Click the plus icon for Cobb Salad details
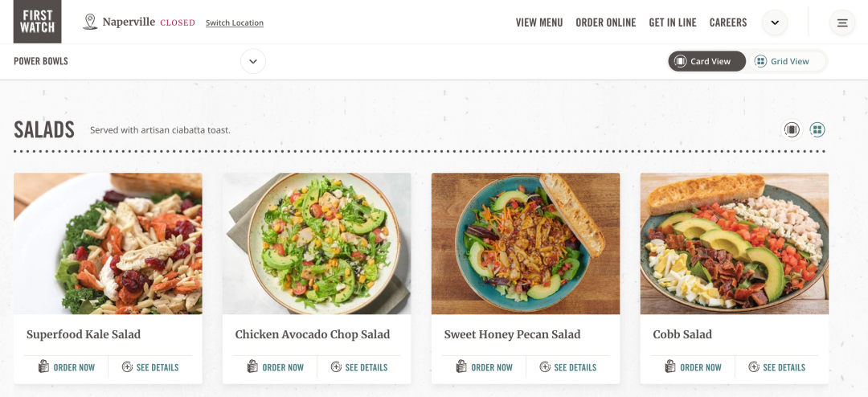868x397 pixels. tap(754, 367)
